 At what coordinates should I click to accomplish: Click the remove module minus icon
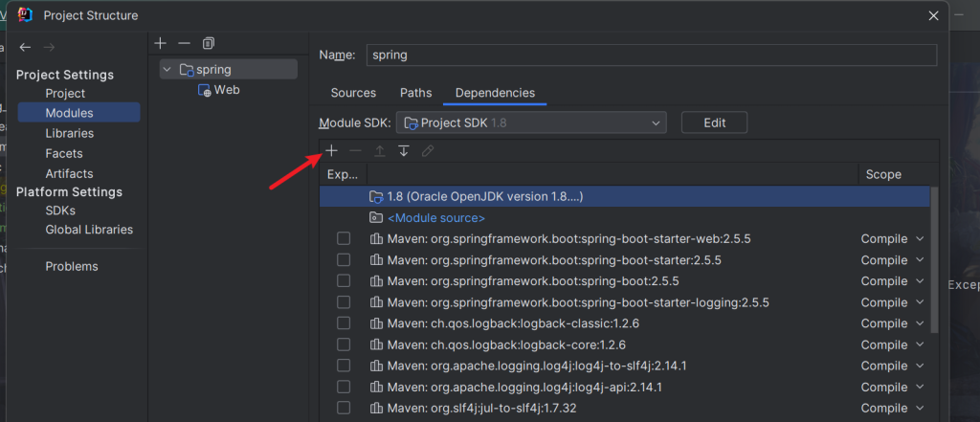[x=185, y=43]
